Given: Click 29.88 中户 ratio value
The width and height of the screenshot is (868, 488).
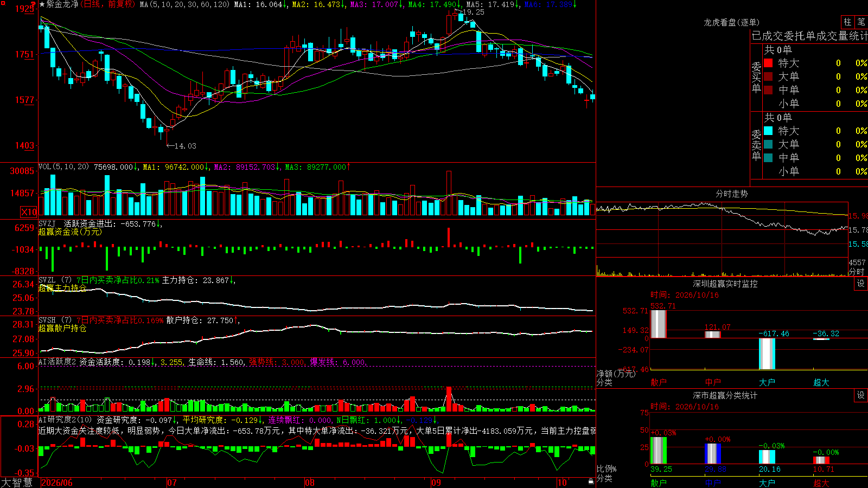Looking at the screenshot, I should coord(715,469).
